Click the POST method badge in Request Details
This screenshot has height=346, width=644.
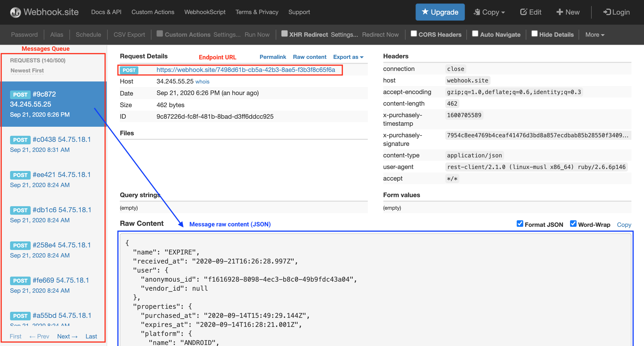coord(129,70)
